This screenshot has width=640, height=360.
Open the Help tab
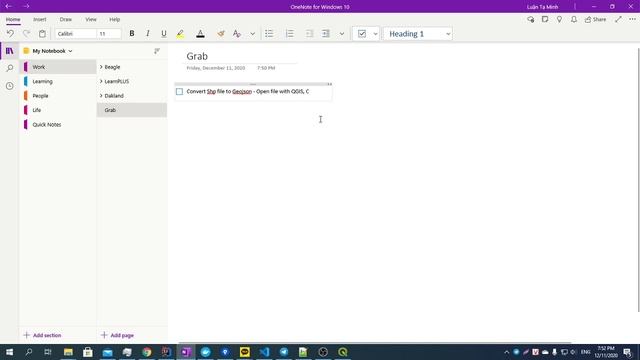coord(115,19)
